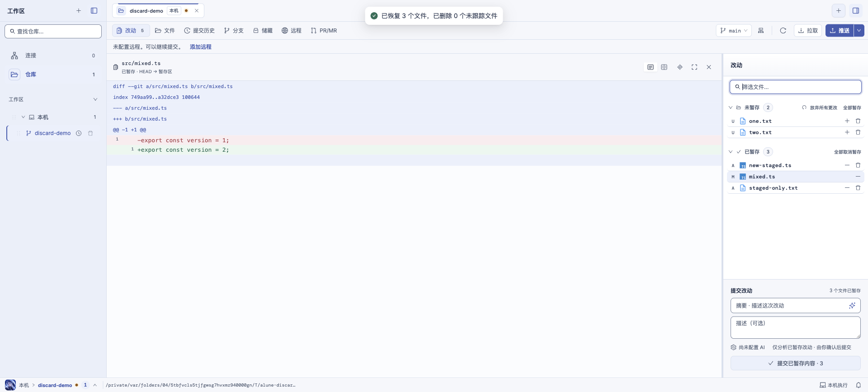Collapse the 未暂存 section
The width and height of the screenshot is (868, 392).
pyautogui.click(x=731, y=107)
